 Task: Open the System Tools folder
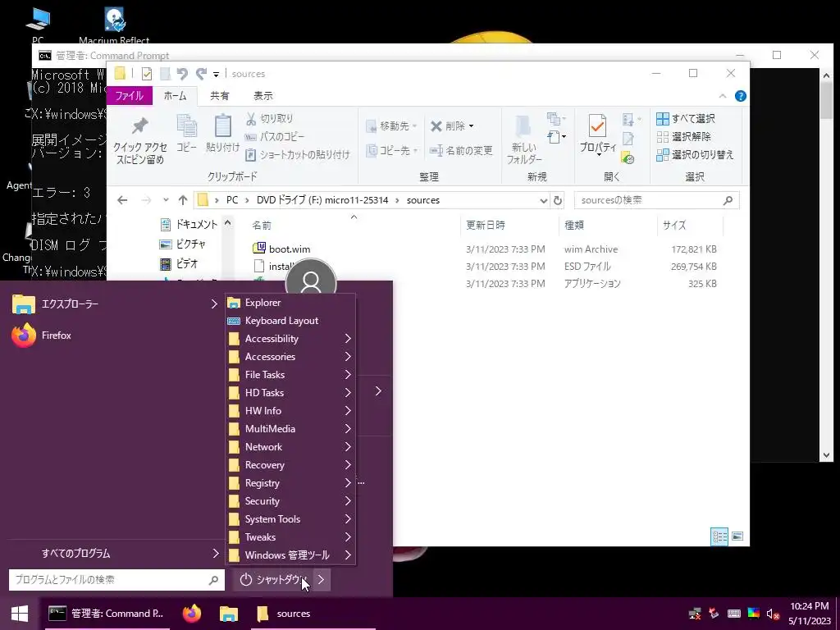[290, 519]
